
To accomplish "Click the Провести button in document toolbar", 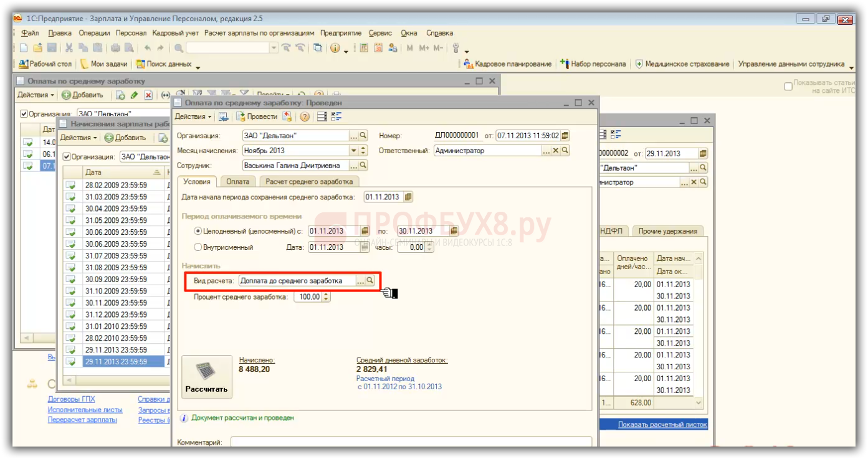I will (257, 116).
